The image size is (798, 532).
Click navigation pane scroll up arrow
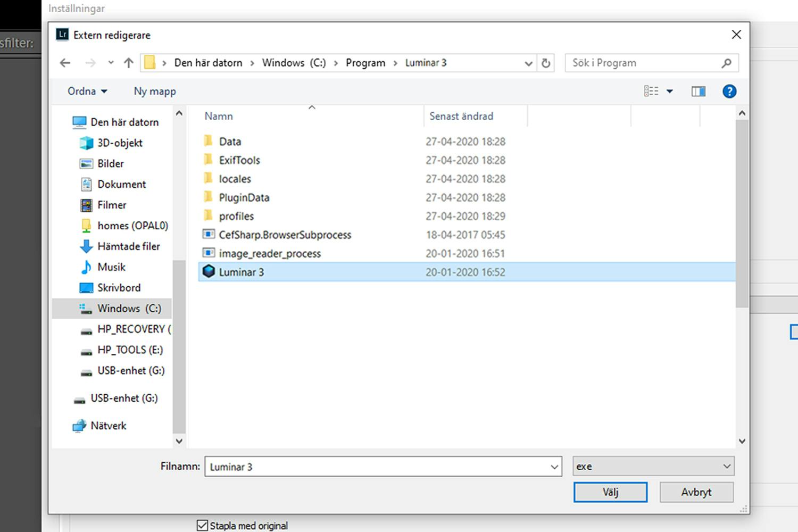click(x=179, y=113)
